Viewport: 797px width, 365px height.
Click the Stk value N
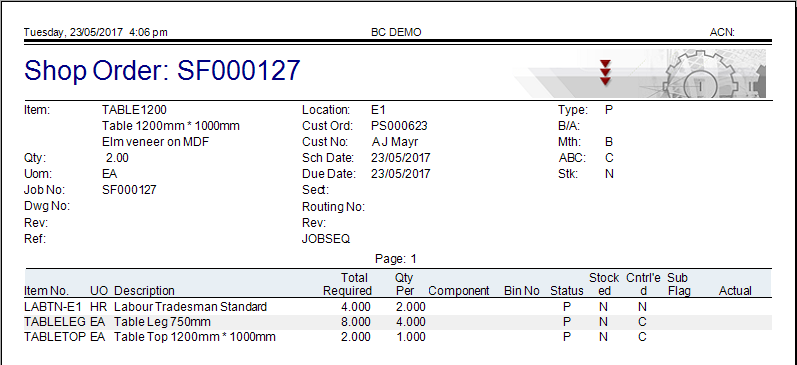click(x=609, y=174)
